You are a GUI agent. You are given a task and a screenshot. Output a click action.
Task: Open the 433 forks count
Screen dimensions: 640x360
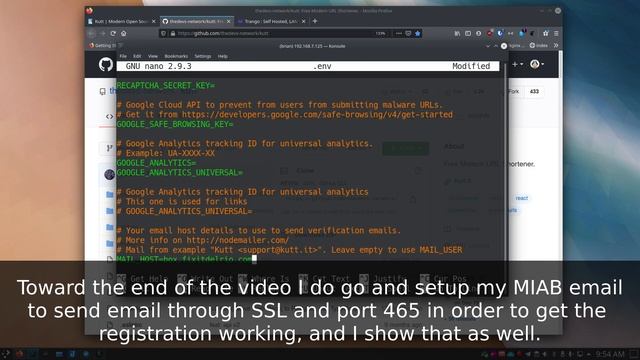coord(534,91)
